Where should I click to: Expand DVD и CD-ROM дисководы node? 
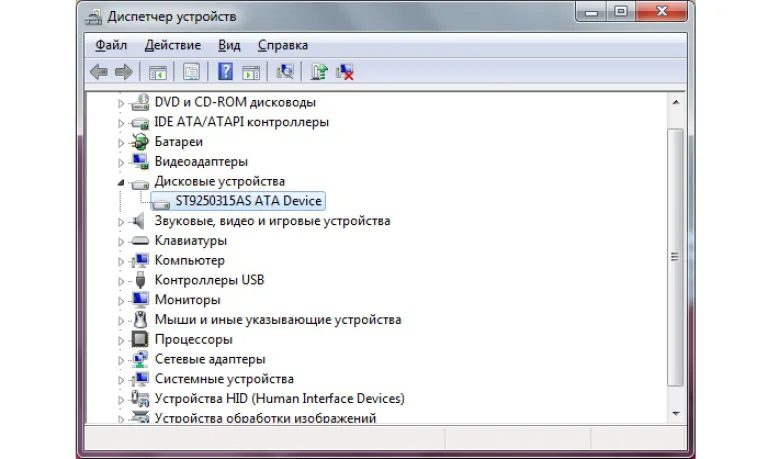point(120,103)
